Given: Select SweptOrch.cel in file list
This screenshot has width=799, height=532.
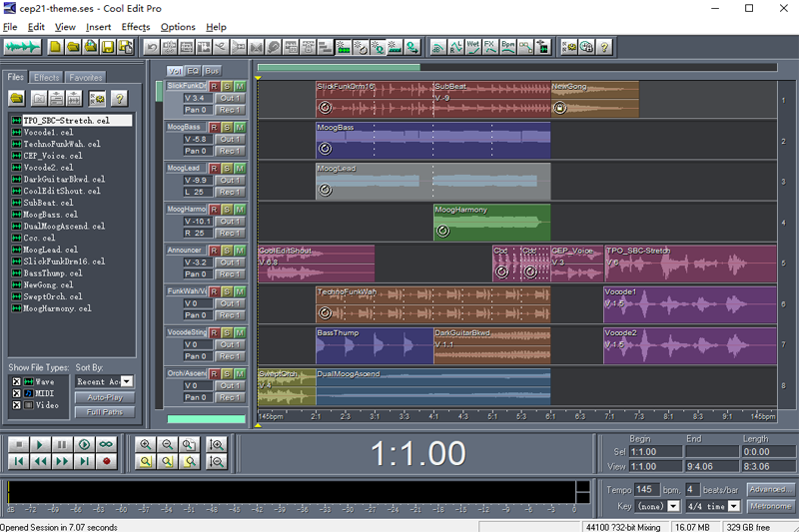Looking at the screenshot, I should click(x=53, y=296).
